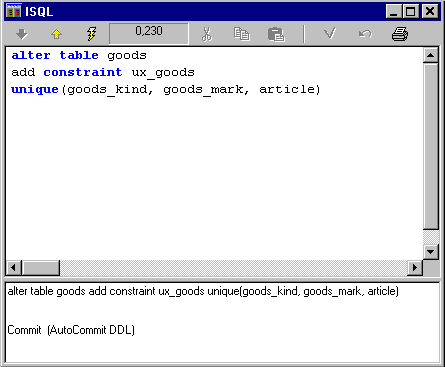This screenshot has width=445, height=367.
Task: Click the 'unique' keyword in the editor
Action: tap(35, 90)
